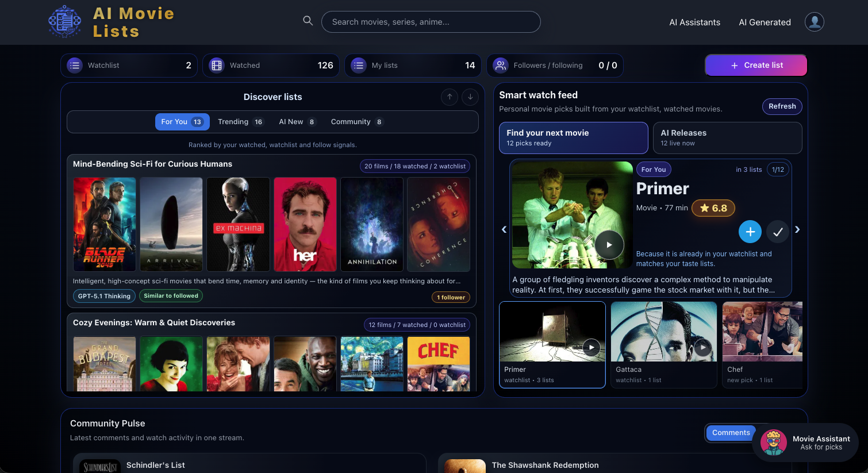Click the Create list button

tap(756, 66)
